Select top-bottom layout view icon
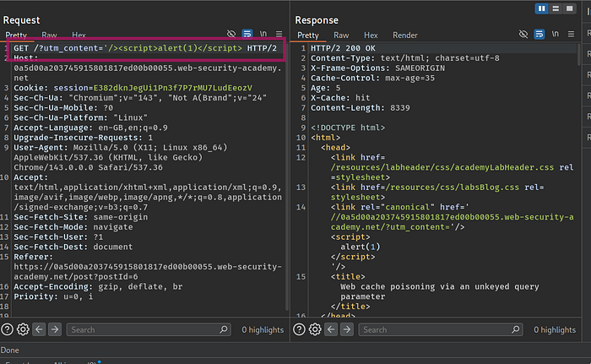 [x=556, y=8]
